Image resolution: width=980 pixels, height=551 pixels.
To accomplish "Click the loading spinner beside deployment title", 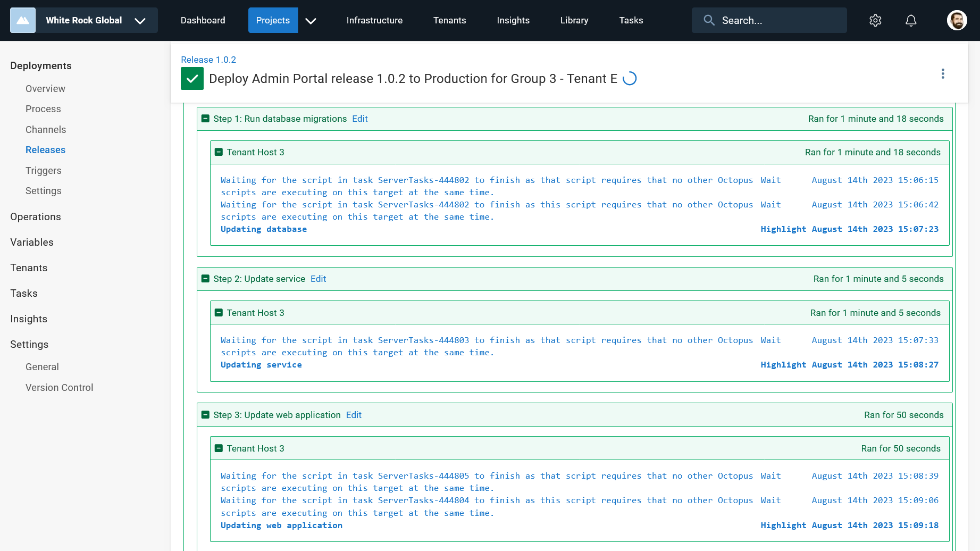I will coord(630,79).
